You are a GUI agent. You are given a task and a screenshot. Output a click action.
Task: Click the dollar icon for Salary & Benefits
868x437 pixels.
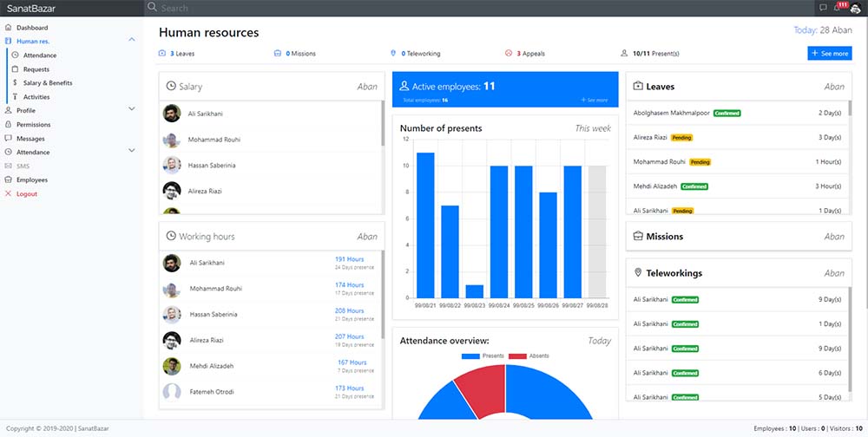pyautogui.click(x=15, y=83)
